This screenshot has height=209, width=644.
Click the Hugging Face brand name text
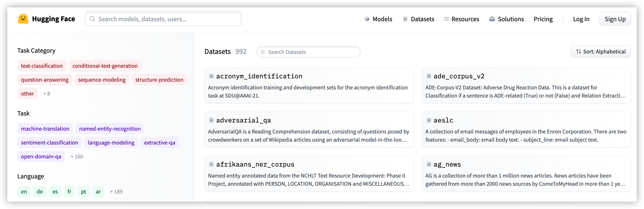pyautogui.click(x=53, y=19)
